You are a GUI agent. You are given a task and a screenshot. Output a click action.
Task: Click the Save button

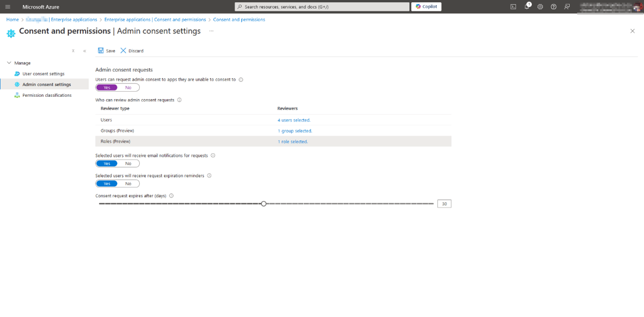pyautogui.click(x=106, y=51)
